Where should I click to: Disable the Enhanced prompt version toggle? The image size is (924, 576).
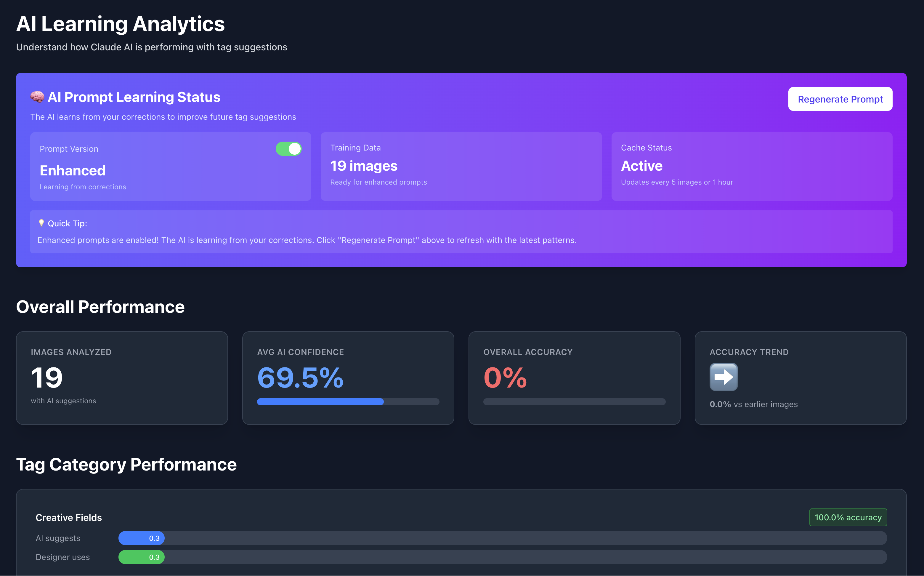[288, 148]
